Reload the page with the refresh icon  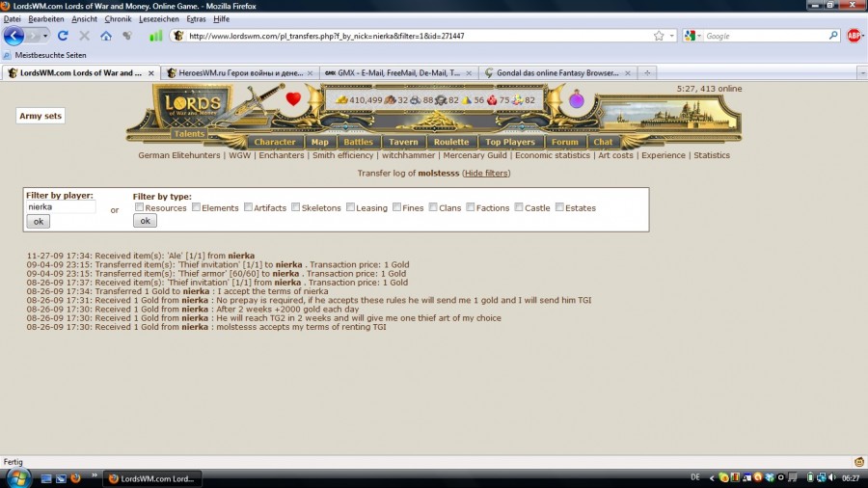[x=63, y=36]
